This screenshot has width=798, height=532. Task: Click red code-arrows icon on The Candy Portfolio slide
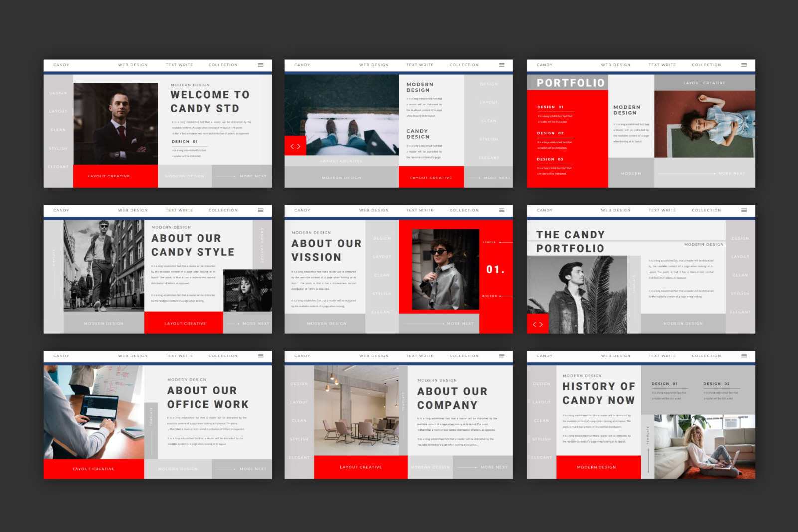point(537,324)
